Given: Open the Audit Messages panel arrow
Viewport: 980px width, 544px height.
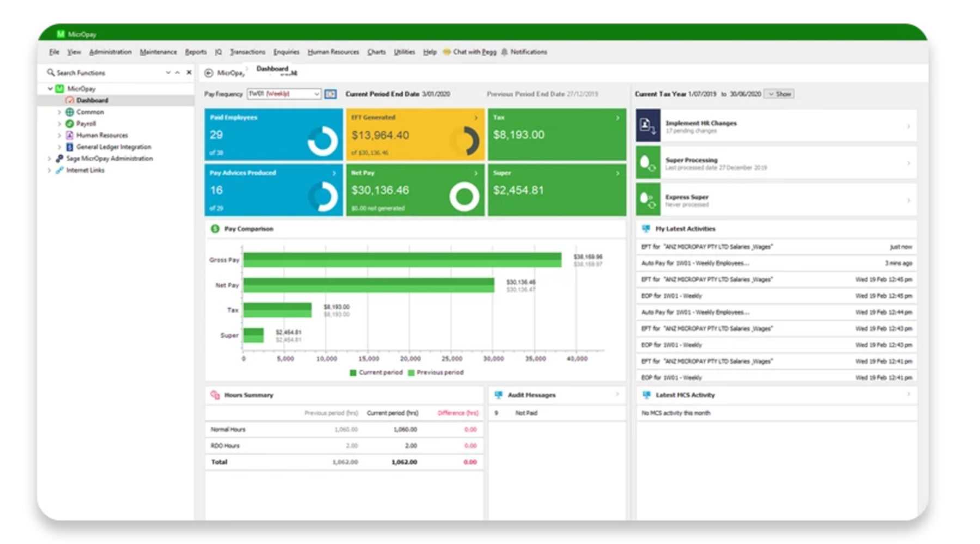Looking at the screenshot, I should [617, 394].
